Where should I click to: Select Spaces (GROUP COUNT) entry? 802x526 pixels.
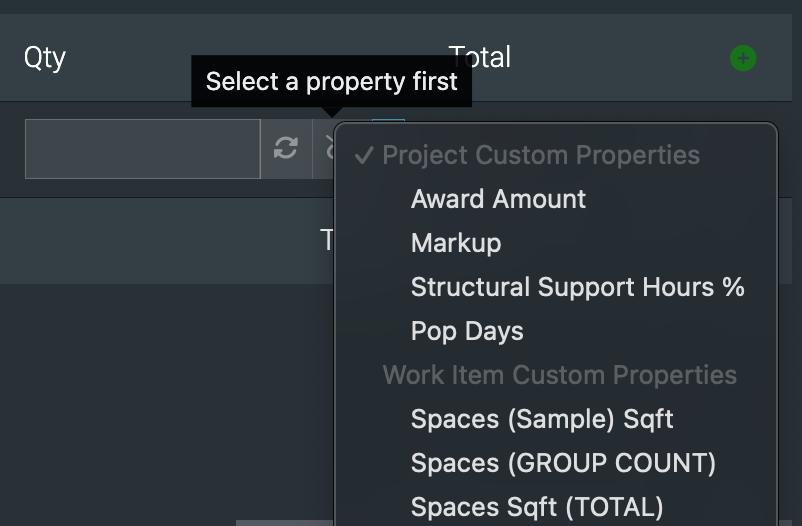tap(563, 463)
